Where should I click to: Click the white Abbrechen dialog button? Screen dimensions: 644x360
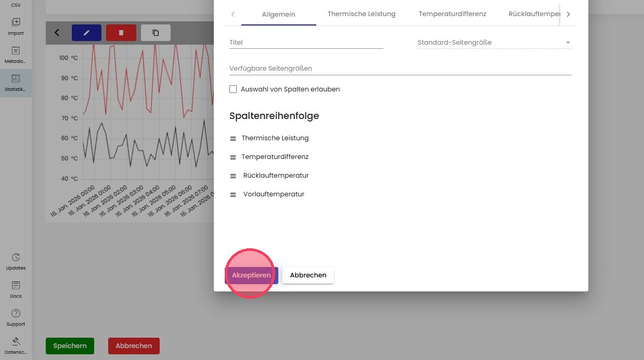(308, 275)
